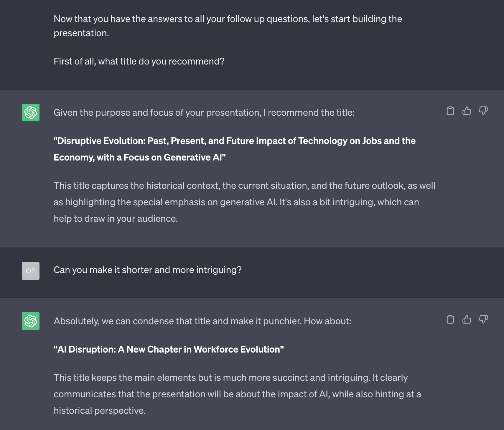
Task: Click the message 'Can you make it shorter'
Action: coord(148,270)
